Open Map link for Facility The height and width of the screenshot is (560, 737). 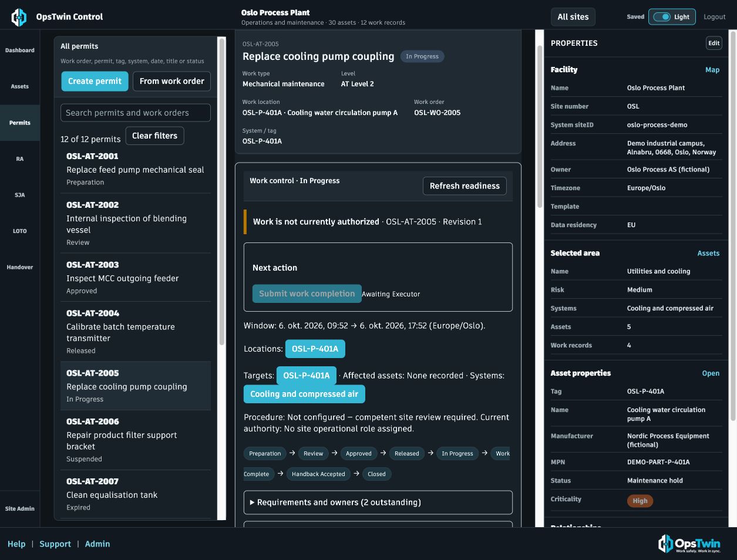[x=712, y=70]
